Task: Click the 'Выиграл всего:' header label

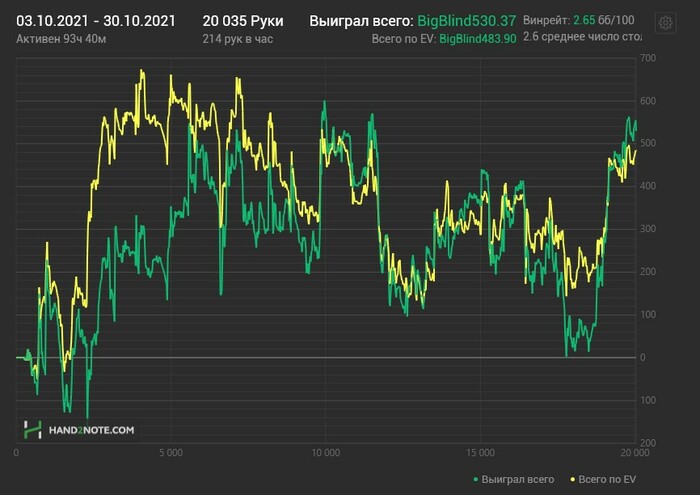Action: pyautogui.click(x=361, y=21)
